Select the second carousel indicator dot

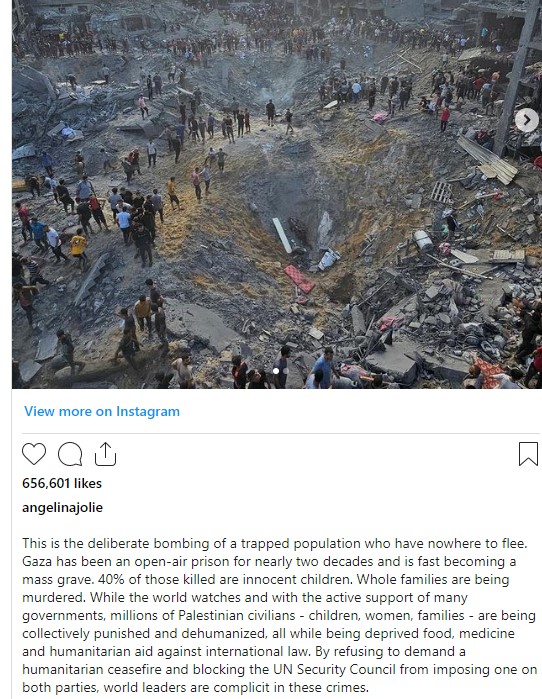pos(286,371)
